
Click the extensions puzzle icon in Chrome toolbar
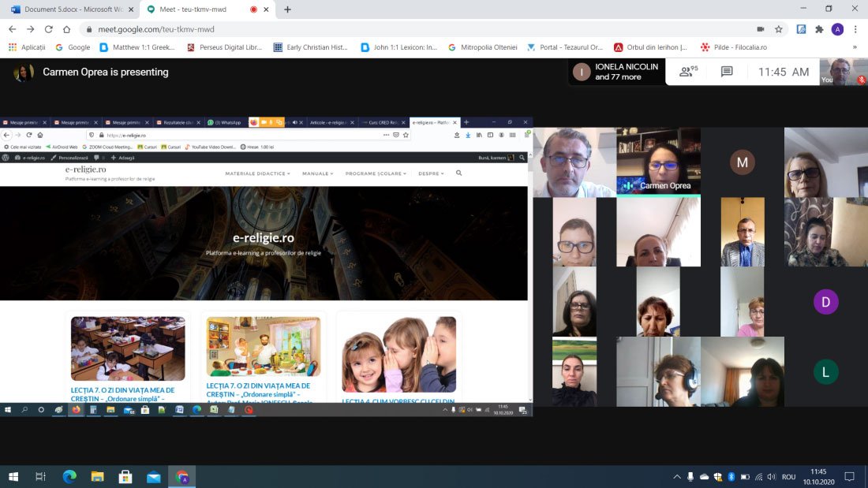coord(820,28)
